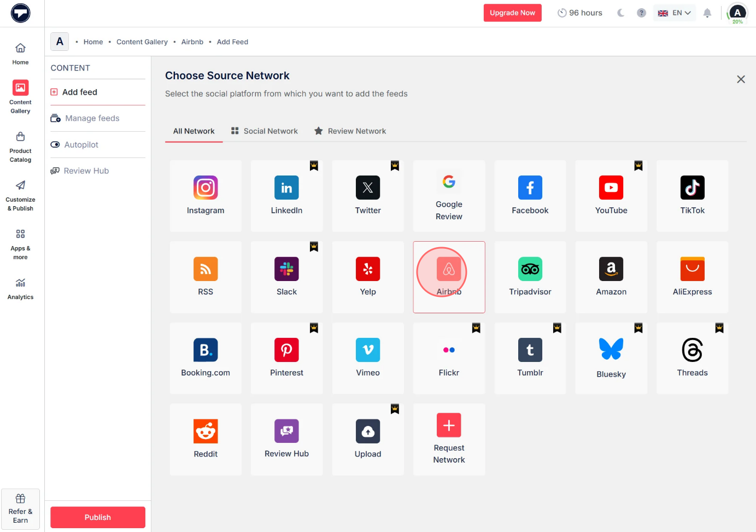Image resolution: width=756 pixels, height=532 pixels.
Task: Select the Amazon network card
Action: click(x=611, y=277)
